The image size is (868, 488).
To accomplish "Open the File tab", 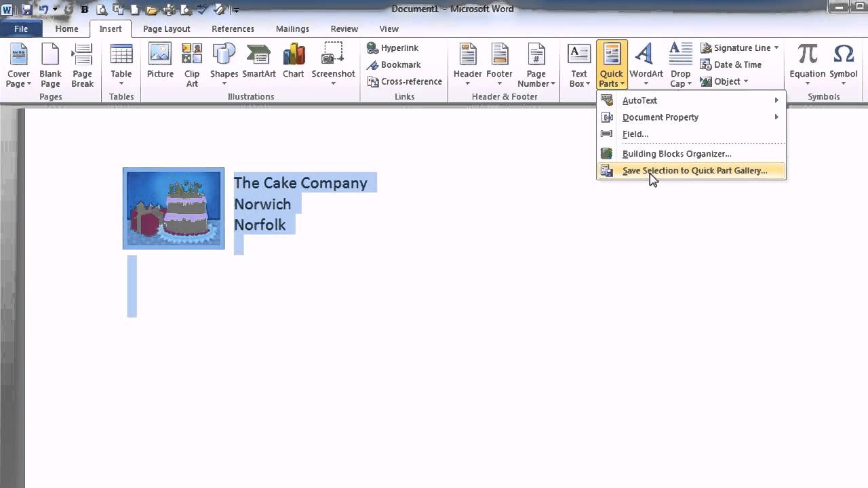I will point(21,29).
